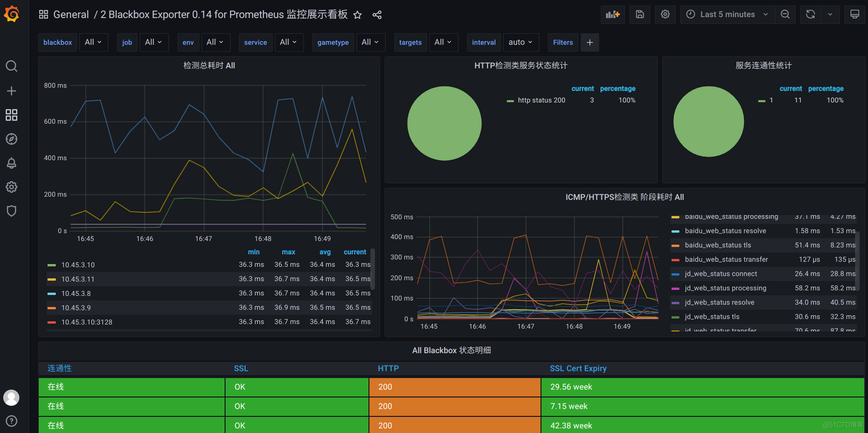Expand the blackbox variable All dropdown
Image resolution: width=868 pixels, height=433 pixels.
[x=94, y=42]
